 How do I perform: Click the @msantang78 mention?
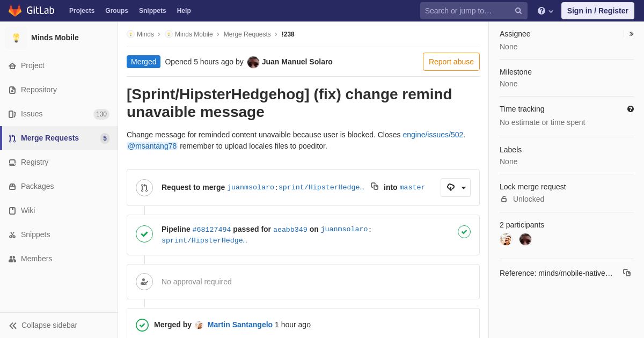[x=152, y=146]
